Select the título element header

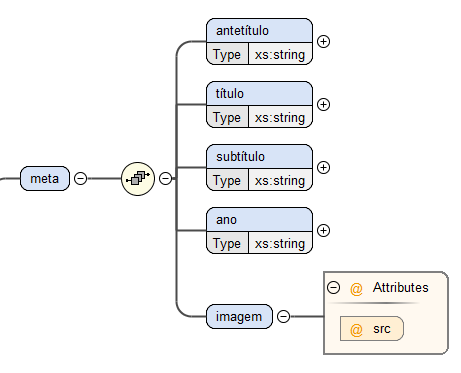tap(260, 94)
